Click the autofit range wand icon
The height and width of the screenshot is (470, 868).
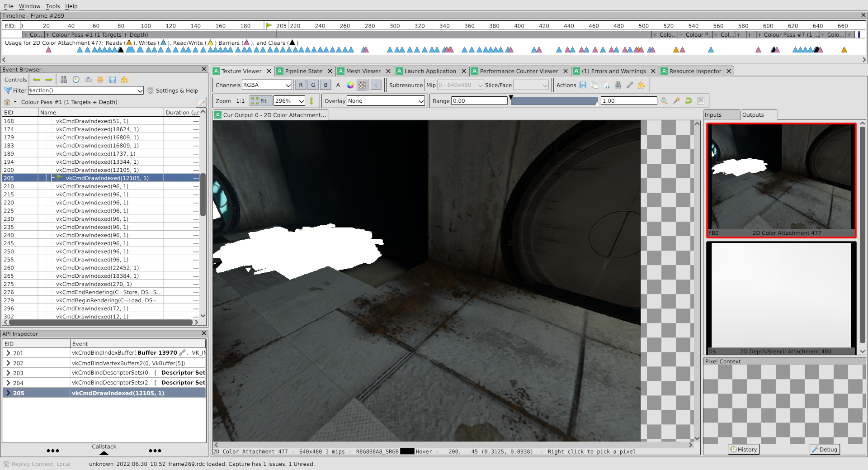676,101
